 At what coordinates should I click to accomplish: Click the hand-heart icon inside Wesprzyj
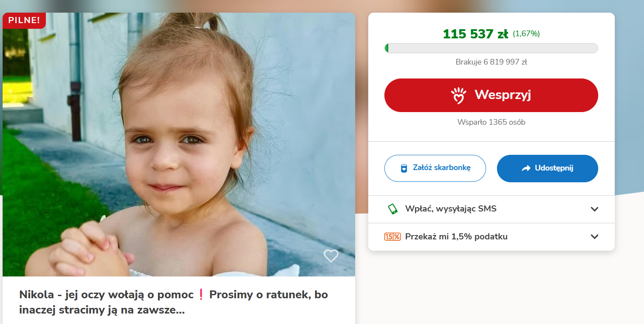pyautogui.click(x=459, y=95)
